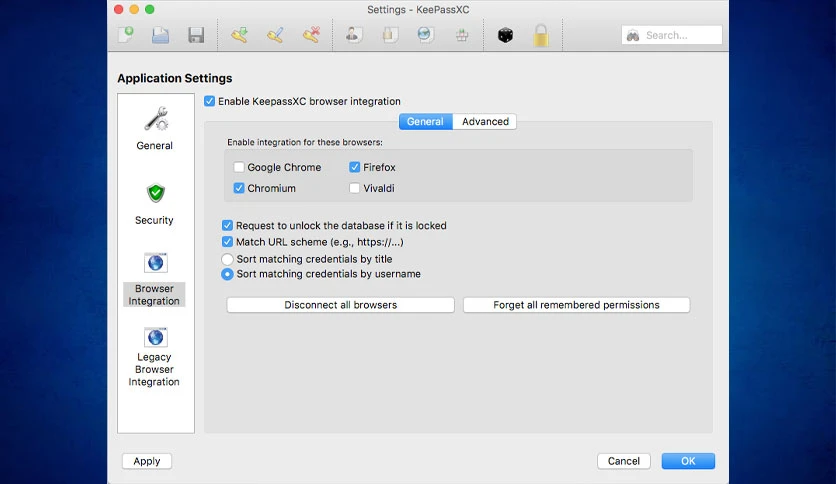This screenshot has width=836, height=484.
Task: Click the Add Entry key icon
Action: (x=239, y=35)
